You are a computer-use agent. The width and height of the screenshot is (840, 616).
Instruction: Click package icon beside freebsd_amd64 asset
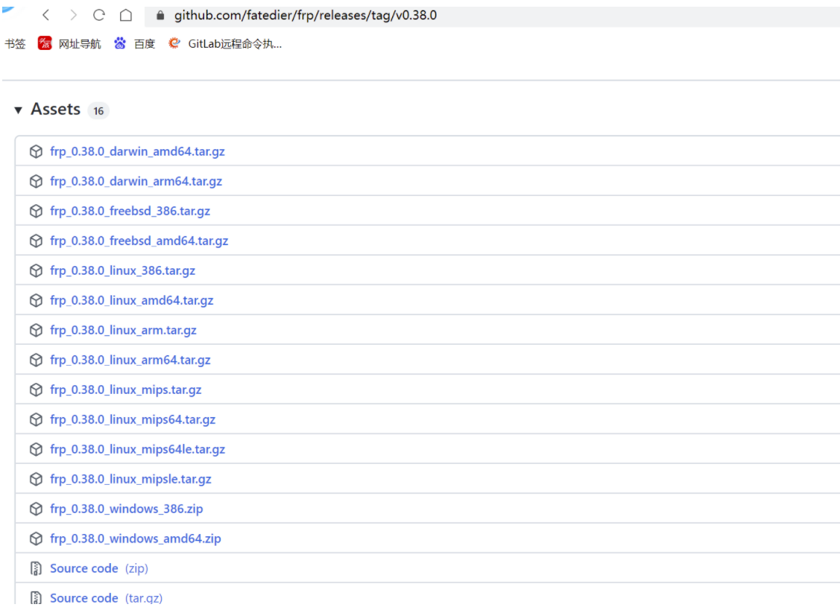tap(36, 241)
